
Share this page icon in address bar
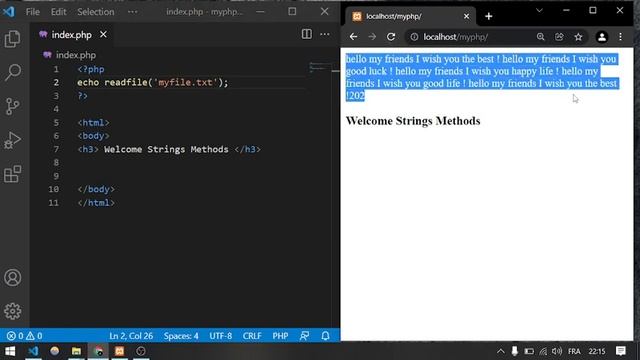[x=560, y=37]
